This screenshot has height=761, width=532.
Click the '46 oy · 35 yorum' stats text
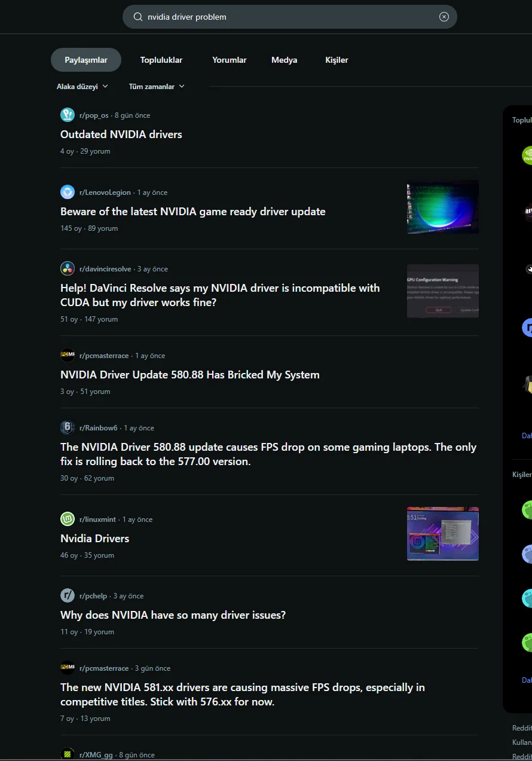pos(87,555)
